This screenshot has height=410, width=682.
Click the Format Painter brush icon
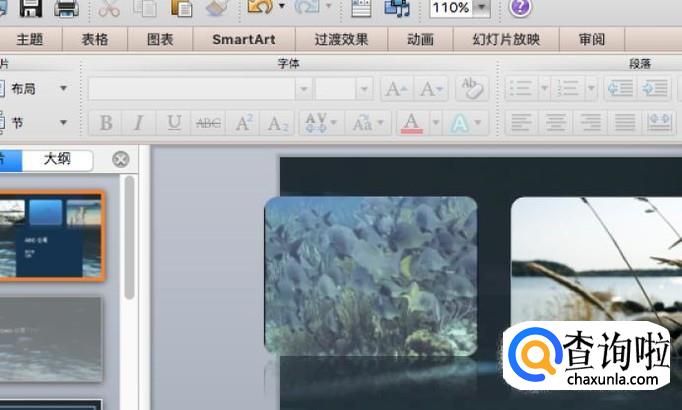[216, 9]
